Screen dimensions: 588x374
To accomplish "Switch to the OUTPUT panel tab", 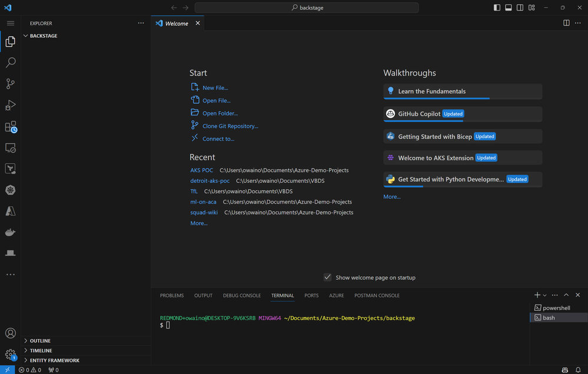I will [x=203, y=296].
